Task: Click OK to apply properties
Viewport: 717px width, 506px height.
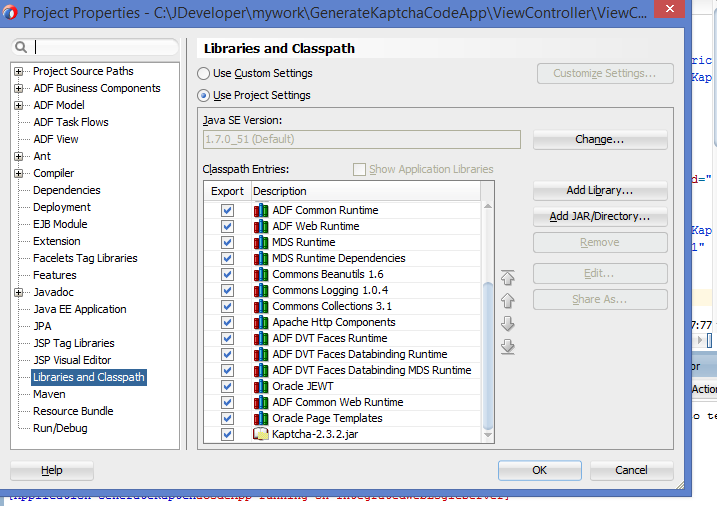Action: [540, 470]
